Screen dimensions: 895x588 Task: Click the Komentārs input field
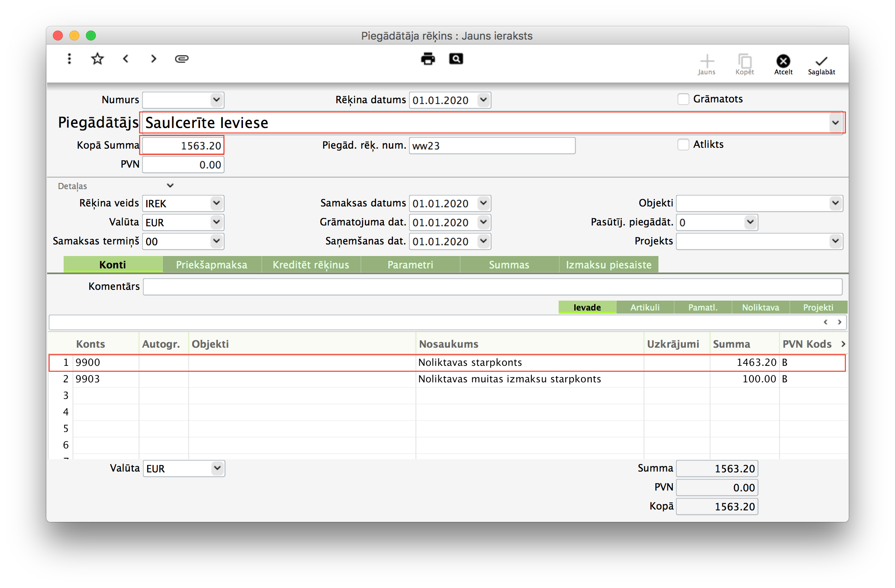493,287
